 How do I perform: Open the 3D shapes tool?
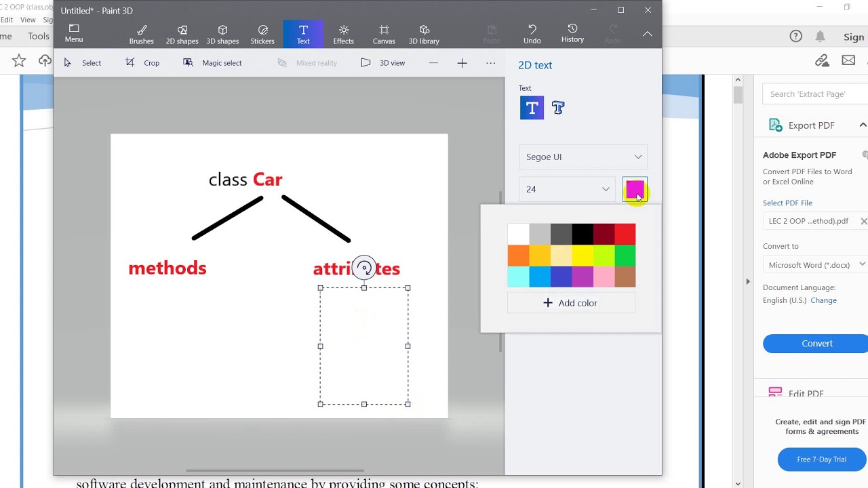coord(222,34)
